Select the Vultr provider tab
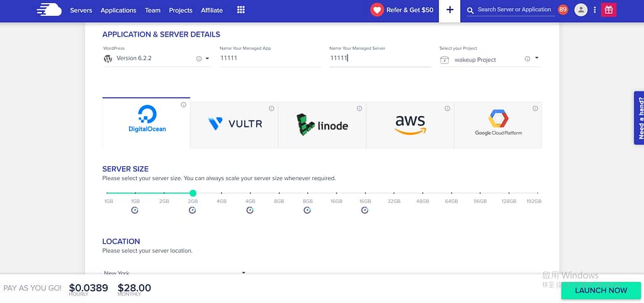 tap(234, 124)
